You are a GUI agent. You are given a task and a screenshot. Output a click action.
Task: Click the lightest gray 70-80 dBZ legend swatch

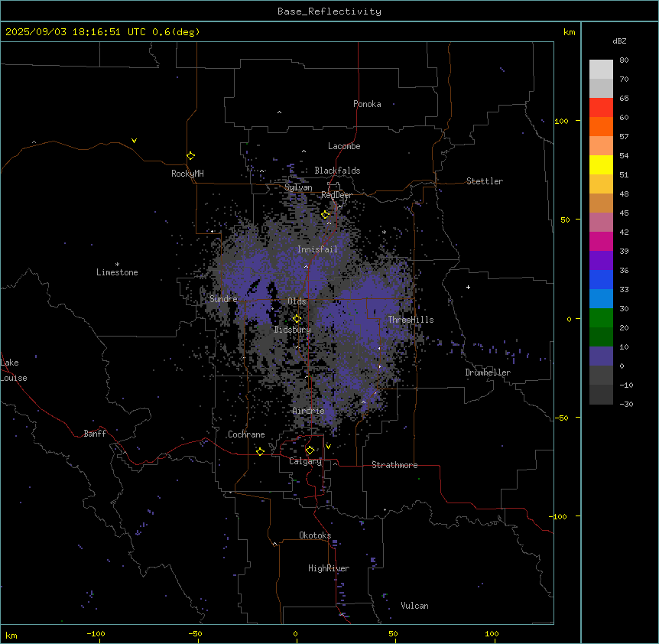[601, 70]
